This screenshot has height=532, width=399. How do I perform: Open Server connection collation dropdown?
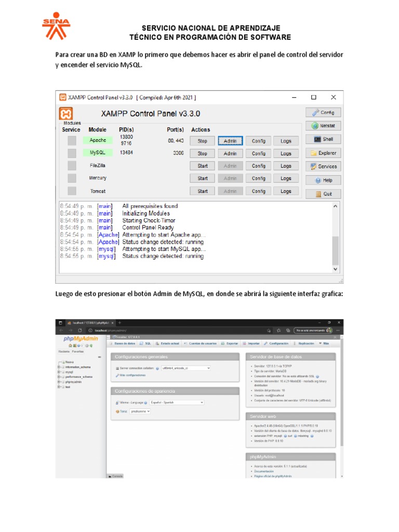point(186,368)
